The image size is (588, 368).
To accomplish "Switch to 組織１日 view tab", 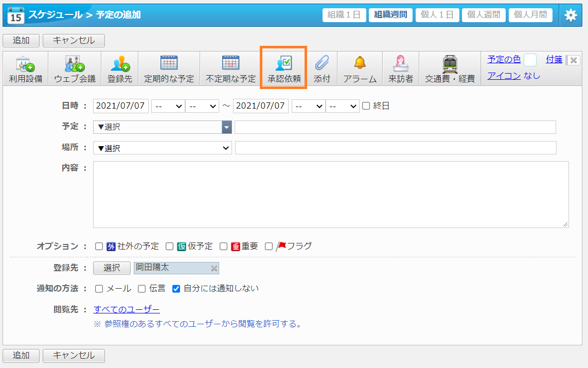I will (344, 15).
